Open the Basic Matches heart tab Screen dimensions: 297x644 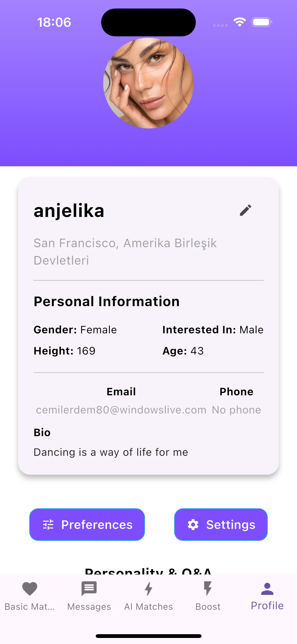point(30,589)
